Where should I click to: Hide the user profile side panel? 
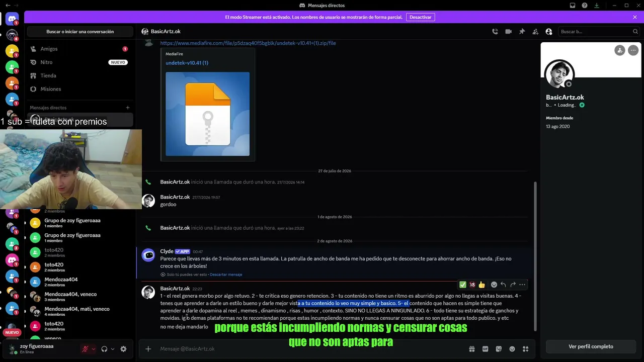(x=549, y=31)
